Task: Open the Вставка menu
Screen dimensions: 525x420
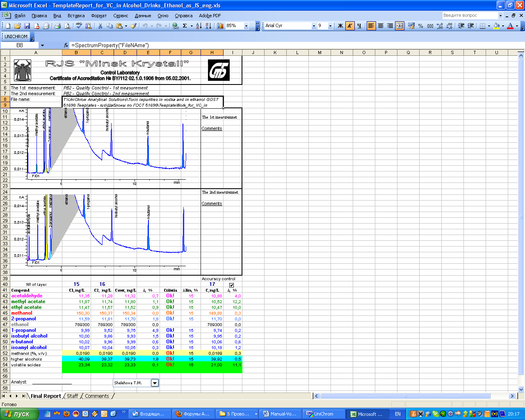Action: pos(76,16)
